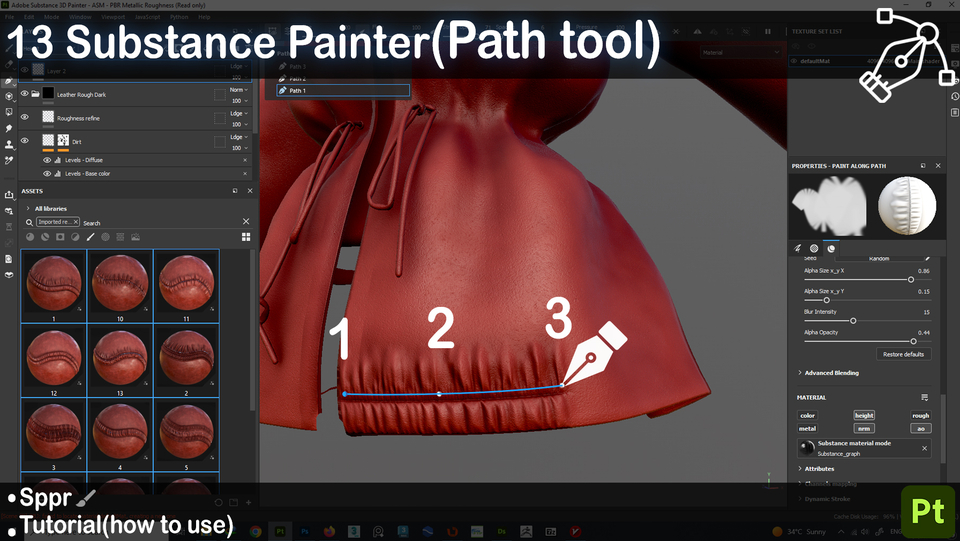Screen dimensions: 960x541
Task: Open the Alpha properties tab
Action: click(x=814, y=248)
